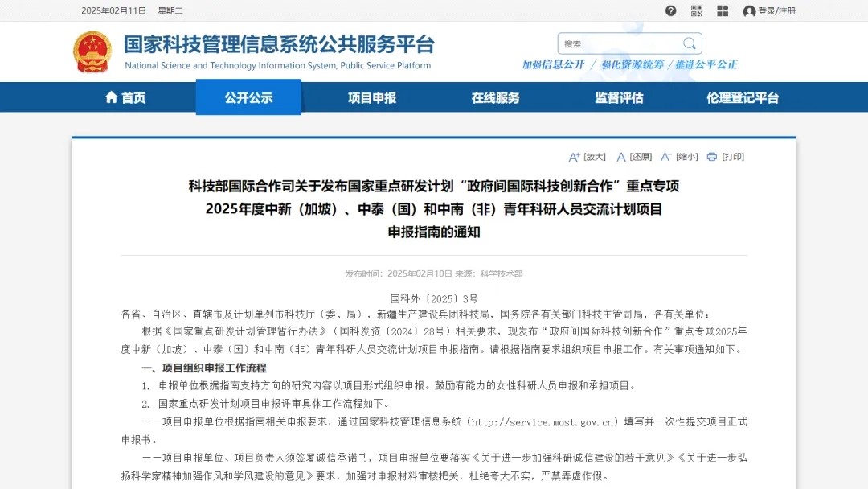Click [打印] print button
This screenshot has height=489, width=868.
pyautogui.click(x=733, y=158)
